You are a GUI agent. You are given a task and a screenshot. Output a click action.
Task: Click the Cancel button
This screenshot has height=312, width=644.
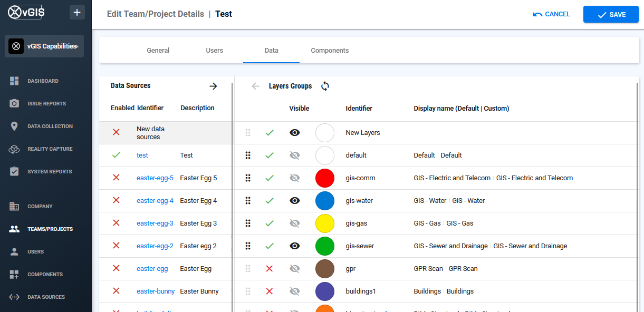(552, 14)
